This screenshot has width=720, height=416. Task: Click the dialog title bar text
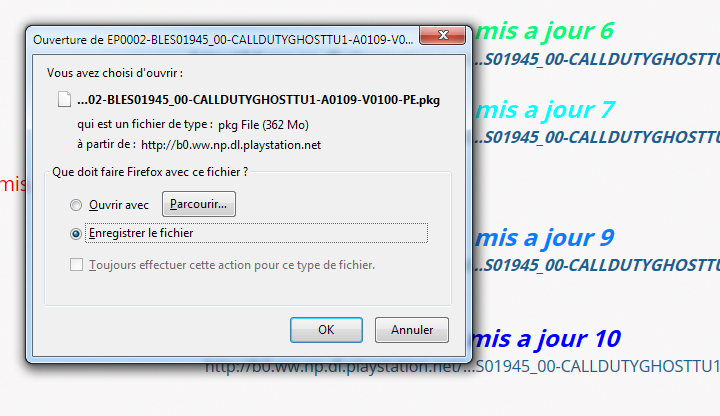pyautogui.click(x=223, y=40)
